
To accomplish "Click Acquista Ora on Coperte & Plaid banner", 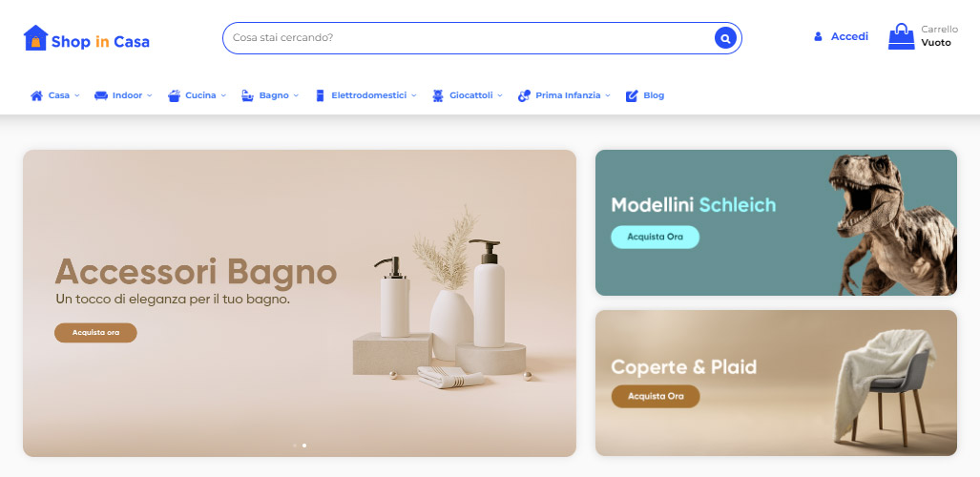I will (655, 396).
